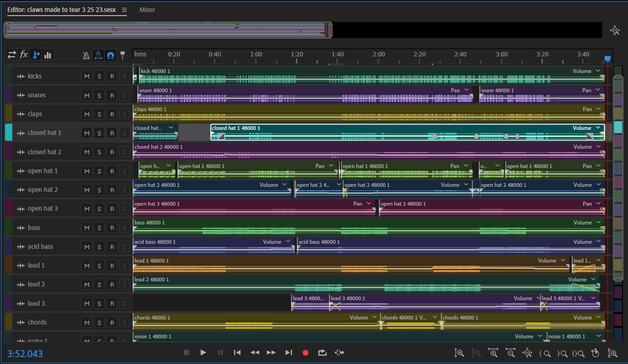Screen dimensions: 628x364
Task: Toggle the metronome icon
Action: click(x=86, y=55)
